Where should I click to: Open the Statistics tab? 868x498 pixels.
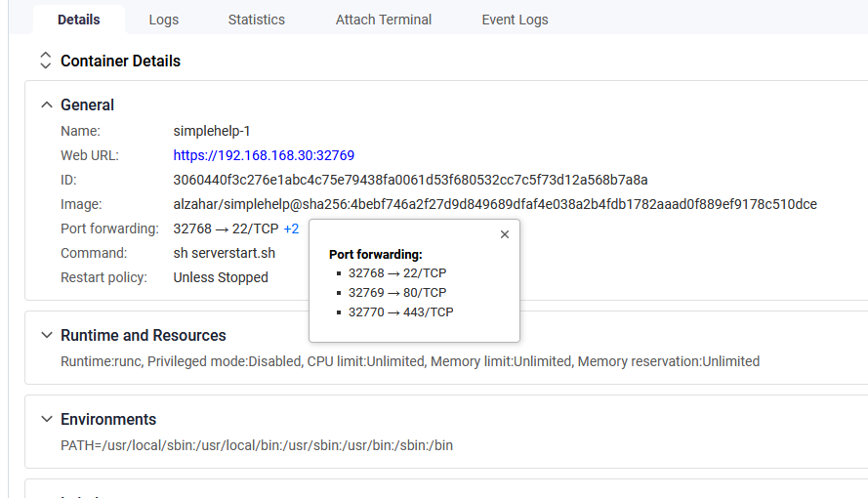click(257, 20)
